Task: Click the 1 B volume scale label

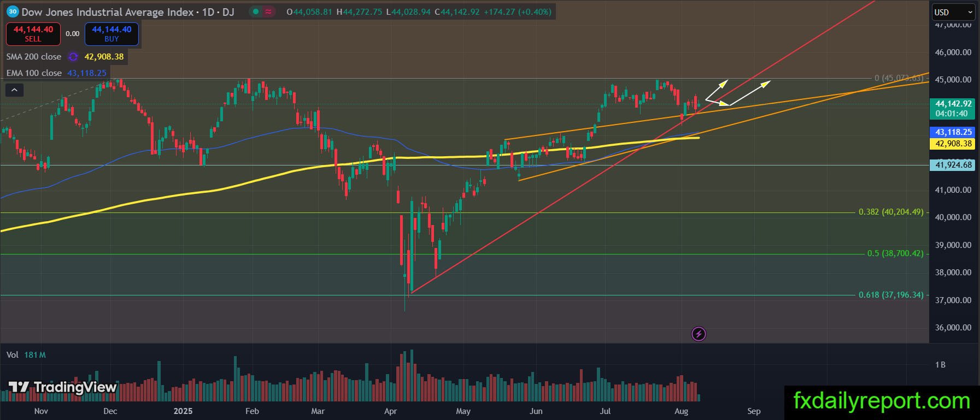Action: click(x=940, y=365)
